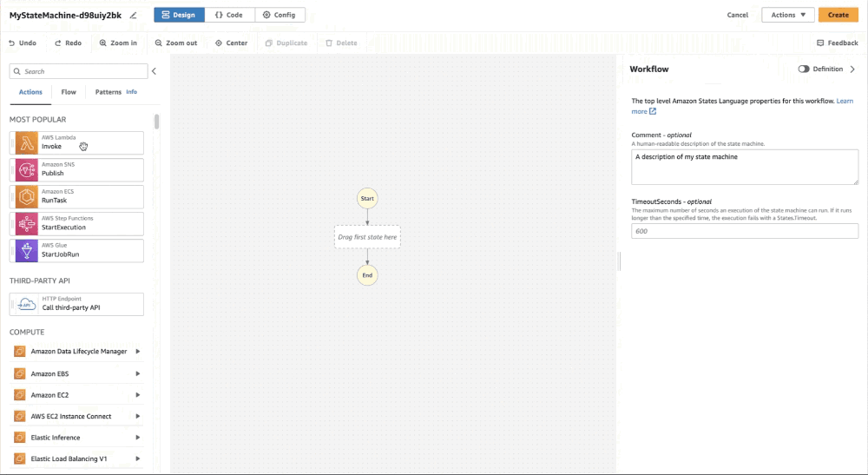Expand AWS EC2 Instance Connect actions
This screenshot has width=868, height=475.
pos(138,416)
